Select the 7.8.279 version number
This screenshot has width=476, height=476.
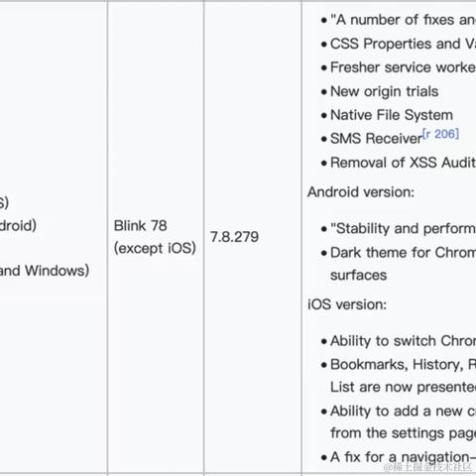[x=234, y=237]
